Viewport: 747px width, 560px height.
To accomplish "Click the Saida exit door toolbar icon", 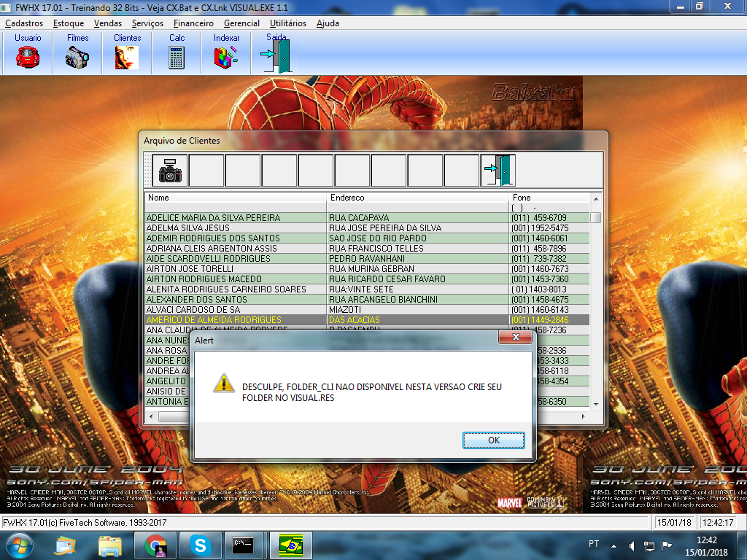I will click(x=276, y=56).
